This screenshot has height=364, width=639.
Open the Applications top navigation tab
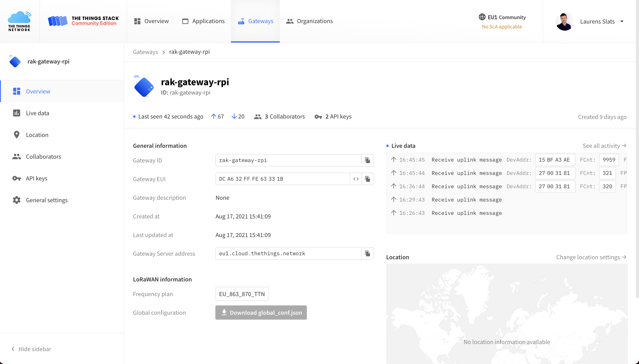point(203,21)
